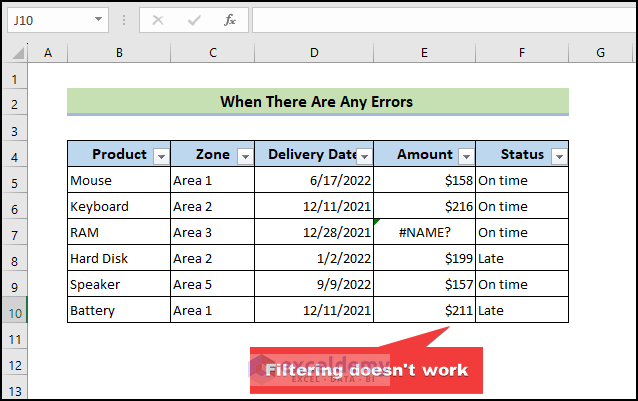Open the Zone column filter dropdown
Image resolution: width=638 pixels, height=401 pixels.
(x=244, y=155)
